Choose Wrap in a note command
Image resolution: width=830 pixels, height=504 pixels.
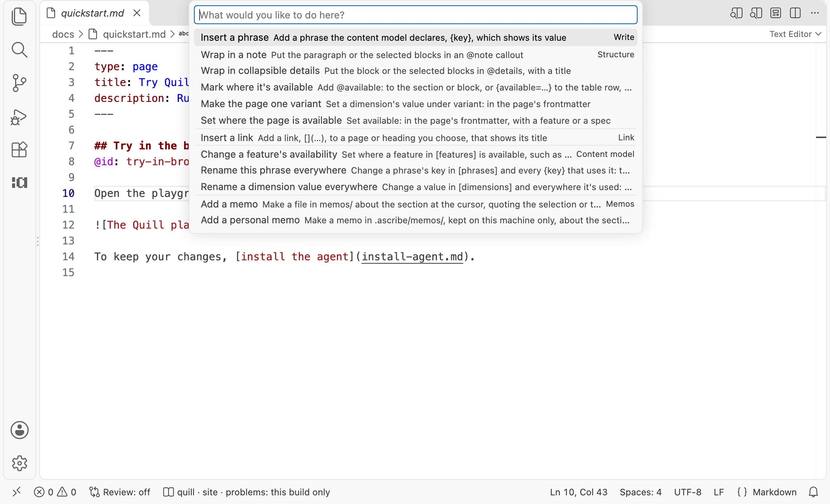click(x=416, y=55)
